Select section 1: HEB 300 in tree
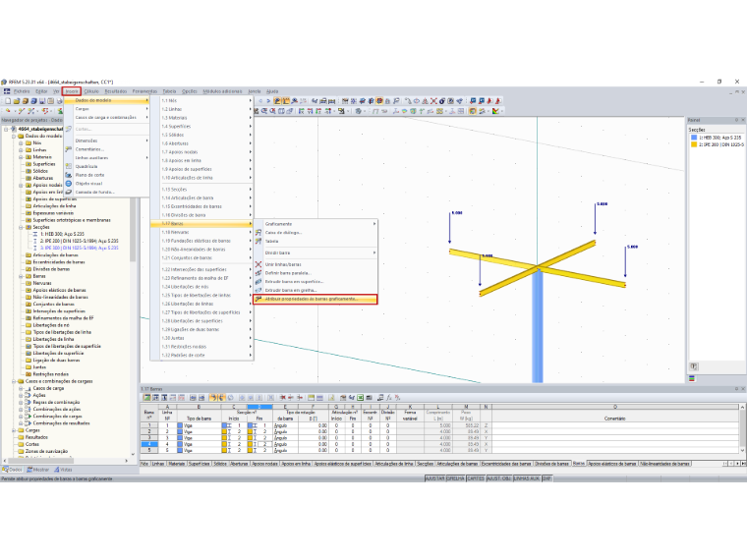 (62, 234)
